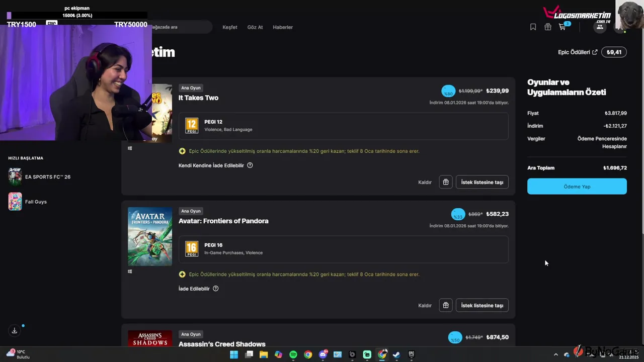Image resolution: width=644 pixels, height=362 pixels.
Task: Open the Keşfet tab
Action: (230, 27)
